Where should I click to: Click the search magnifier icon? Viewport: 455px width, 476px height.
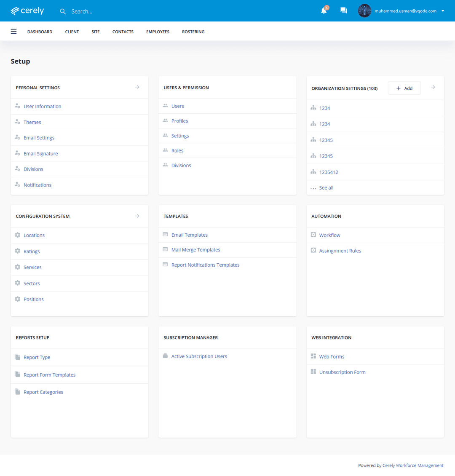[x=63, y=11]
